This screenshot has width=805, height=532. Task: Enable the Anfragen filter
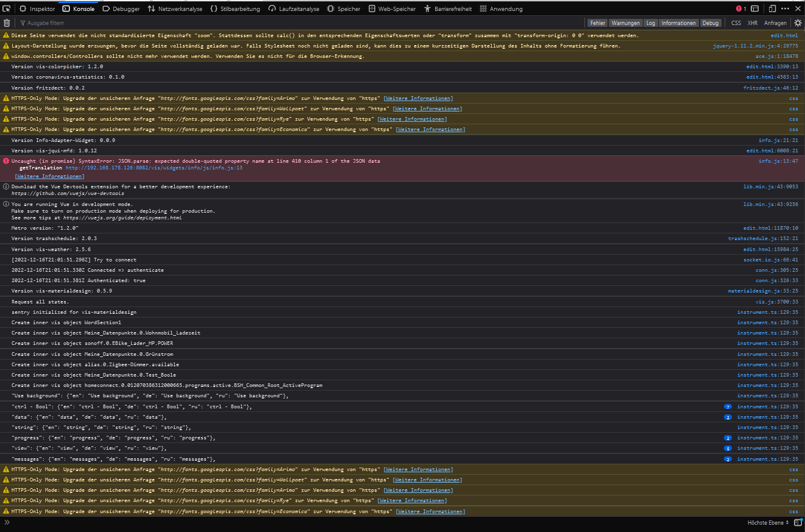775,23
